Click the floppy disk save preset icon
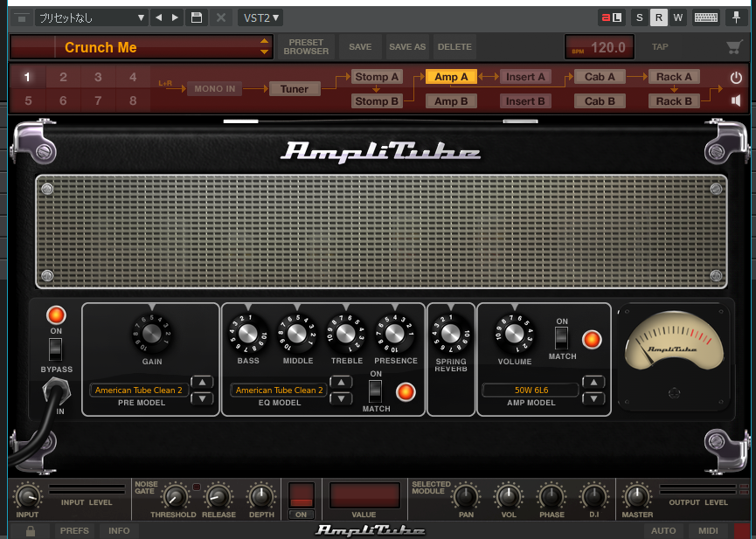This screenshot has height=539, width=756. click(x=197, y=17)
